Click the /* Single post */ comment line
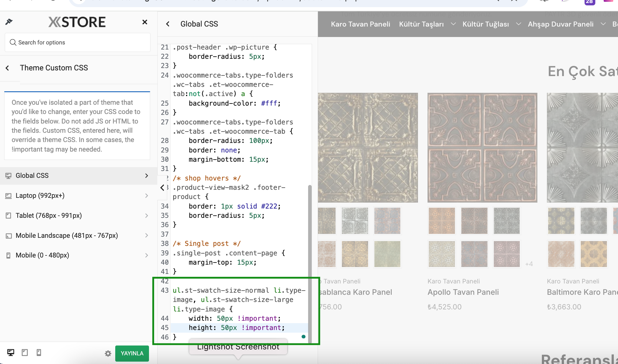Viewport: 618px width, 364px height. (207, 244)
